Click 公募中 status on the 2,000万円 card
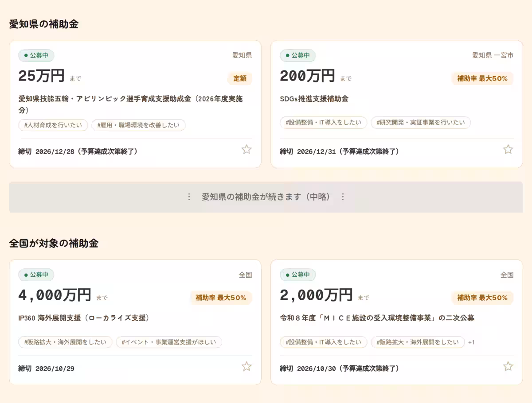The width and height of the screenshot is (532, 403). tap(298, 275)
